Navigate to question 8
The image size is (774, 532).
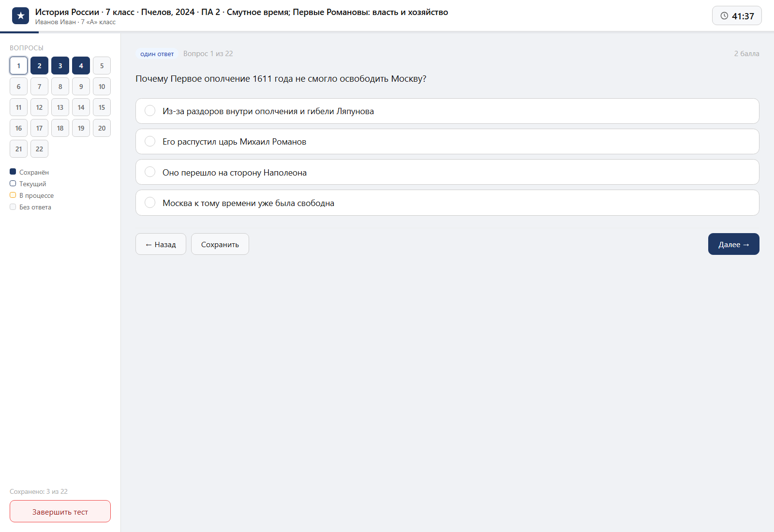point(60,87)
